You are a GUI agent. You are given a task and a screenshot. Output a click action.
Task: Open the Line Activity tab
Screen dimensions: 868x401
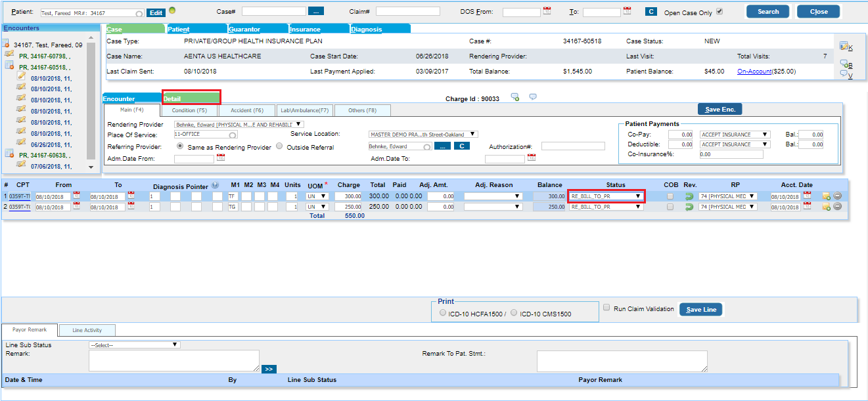tap(87, 330)
